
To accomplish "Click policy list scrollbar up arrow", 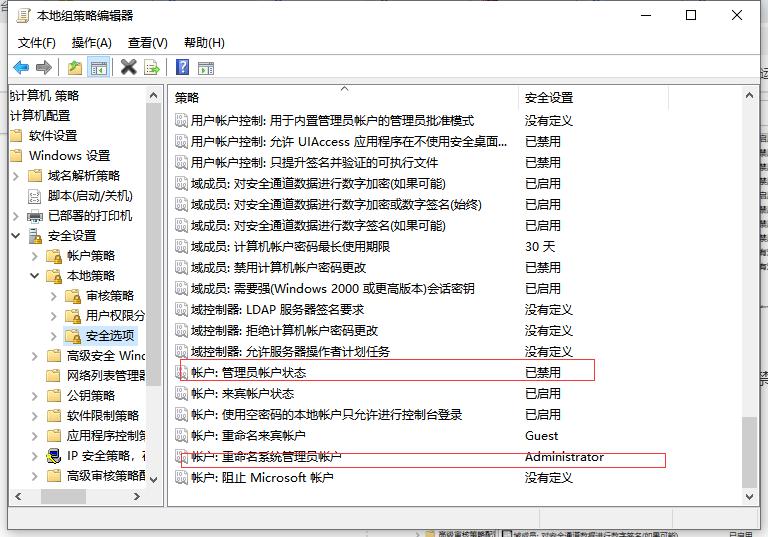I will (x=749, y=96).
